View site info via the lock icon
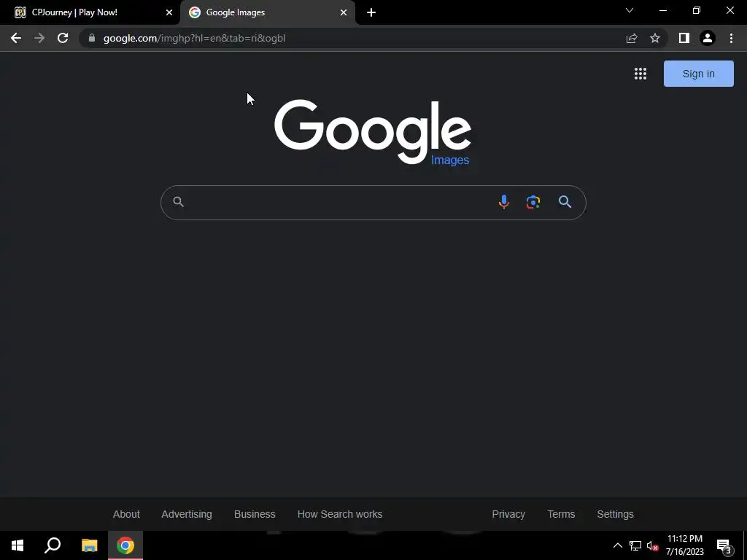747x560 pixels. pos(92,38)
